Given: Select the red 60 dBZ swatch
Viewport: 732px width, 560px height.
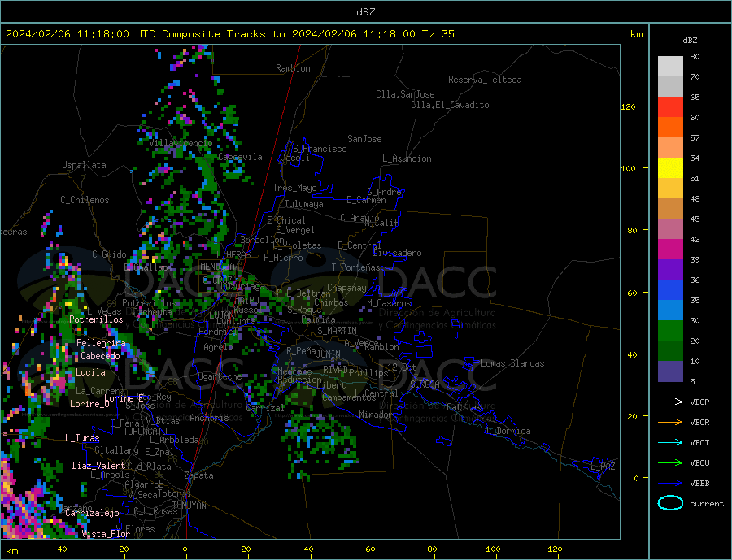Looking at the screenshot, I should click(670, 106).
